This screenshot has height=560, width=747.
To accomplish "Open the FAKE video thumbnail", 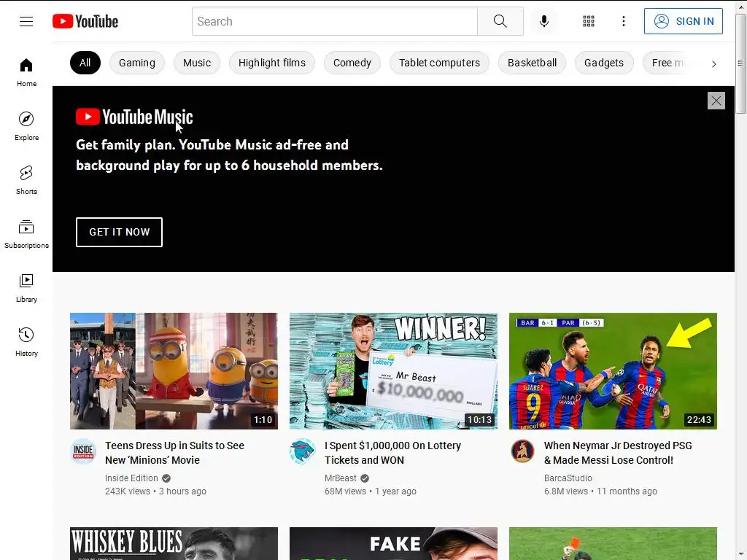I will pyautogui.click(x=393, y=543).
